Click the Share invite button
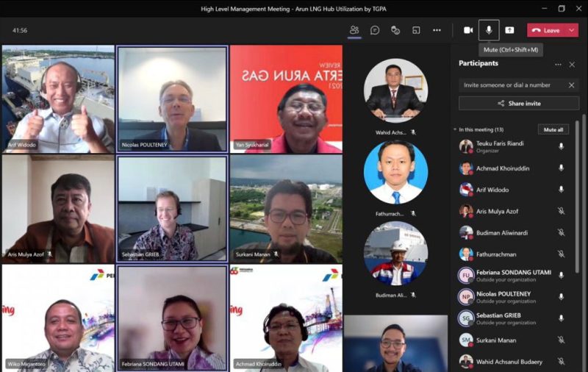The width and height of the screenshot is (588, 372). 519,103
